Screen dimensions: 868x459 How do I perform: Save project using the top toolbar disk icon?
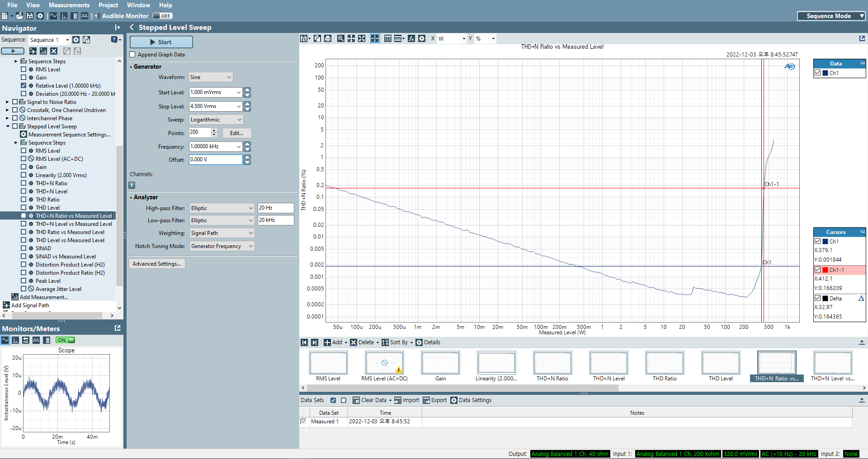(x=30, y=16)
